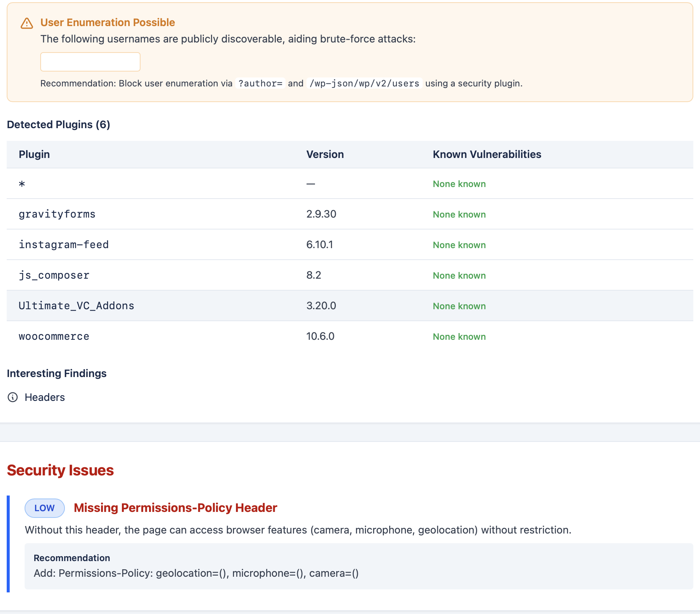Click the Detected Plugins (6) heading

59,124
